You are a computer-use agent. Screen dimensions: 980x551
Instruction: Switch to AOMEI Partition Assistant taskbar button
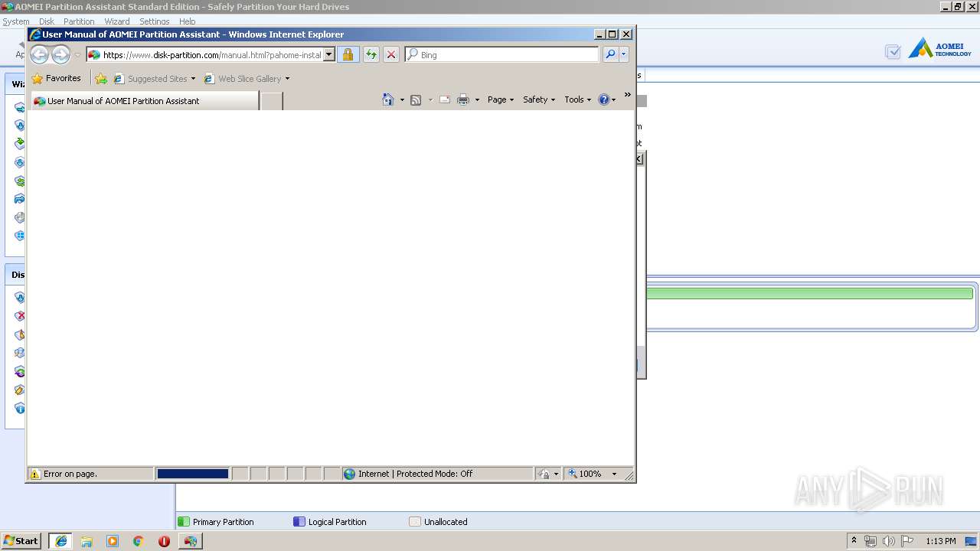(x=190, y=541)
